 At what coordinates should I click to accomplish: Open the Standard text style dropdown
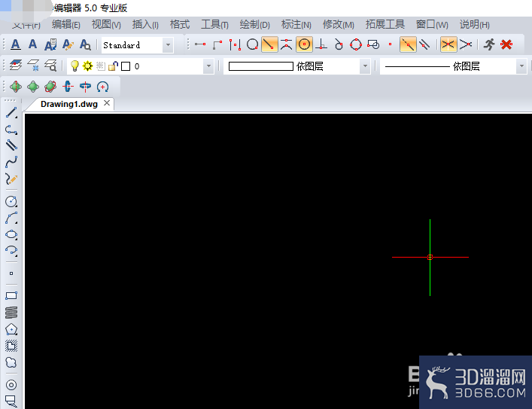tap(168, 45)
